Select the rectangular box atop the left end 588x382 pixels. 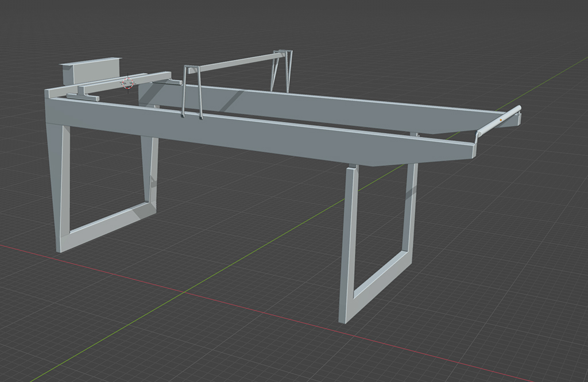[90, 70]
